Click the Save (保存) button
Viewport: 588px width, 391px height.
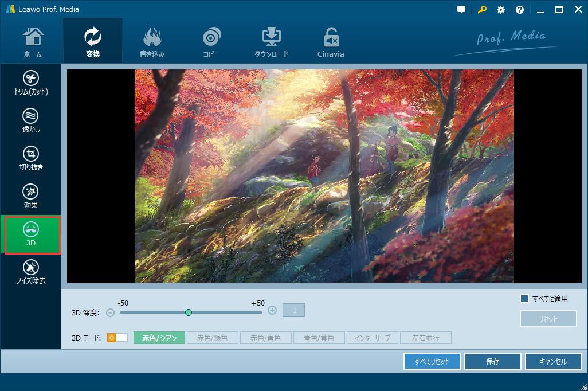(493, 361)
